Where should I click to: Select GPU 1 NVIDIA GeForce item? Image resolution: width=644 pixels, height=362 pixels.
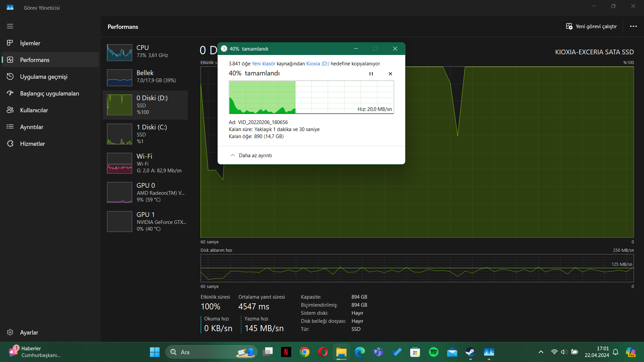pos(145,222)
